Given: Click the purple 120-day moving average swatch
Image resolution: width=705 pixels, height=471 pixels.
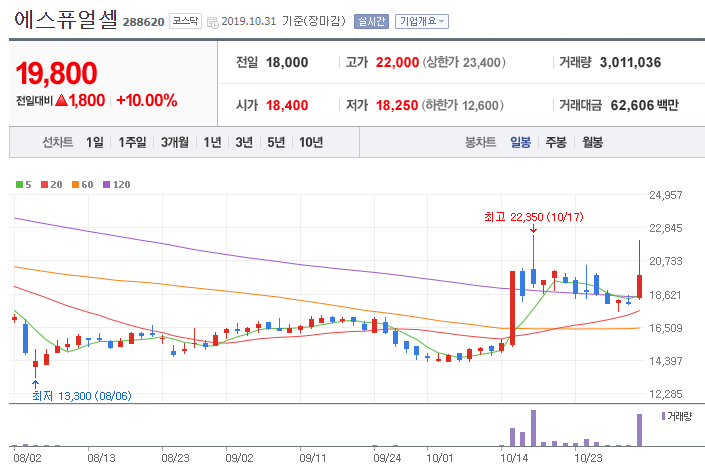Looking at the screenshot, I should 107,184.
